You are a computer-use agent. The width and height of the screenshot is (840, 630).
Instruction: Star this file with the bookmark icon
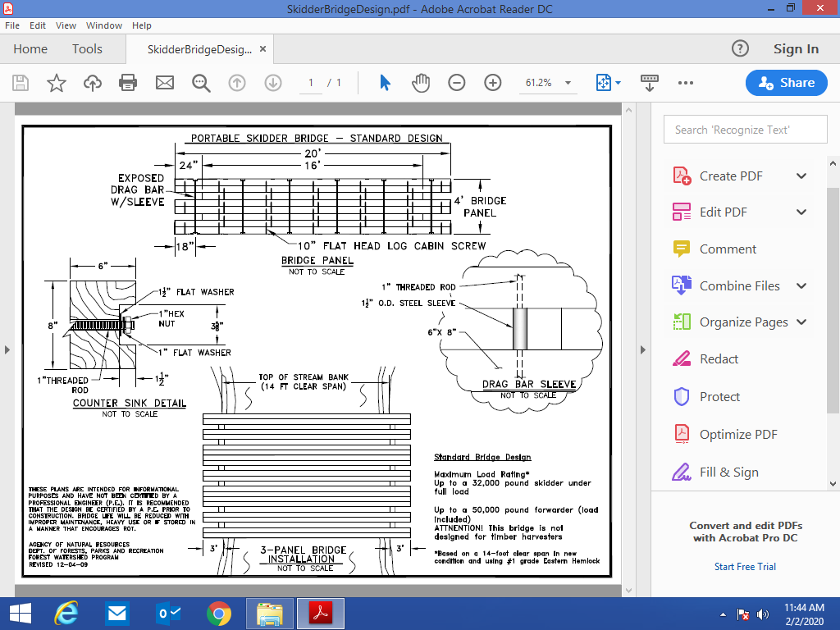tap(57, 83)
